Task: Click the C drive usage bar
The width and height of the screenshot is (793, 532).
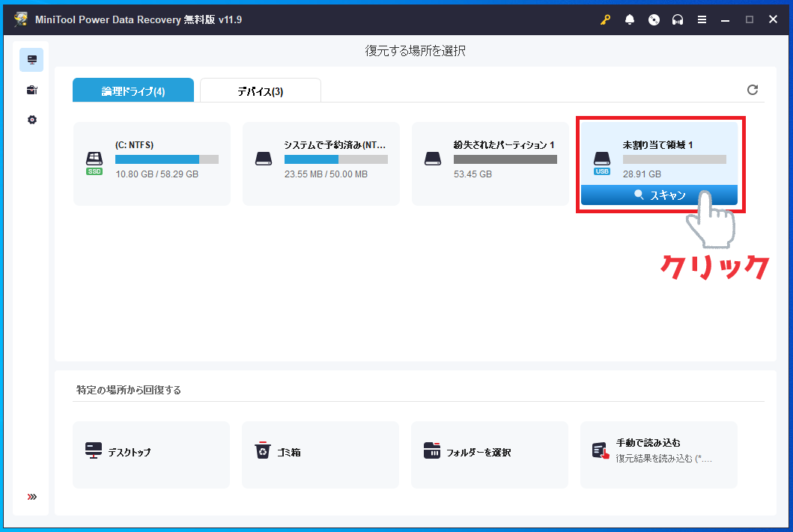Action: point(167,159)
